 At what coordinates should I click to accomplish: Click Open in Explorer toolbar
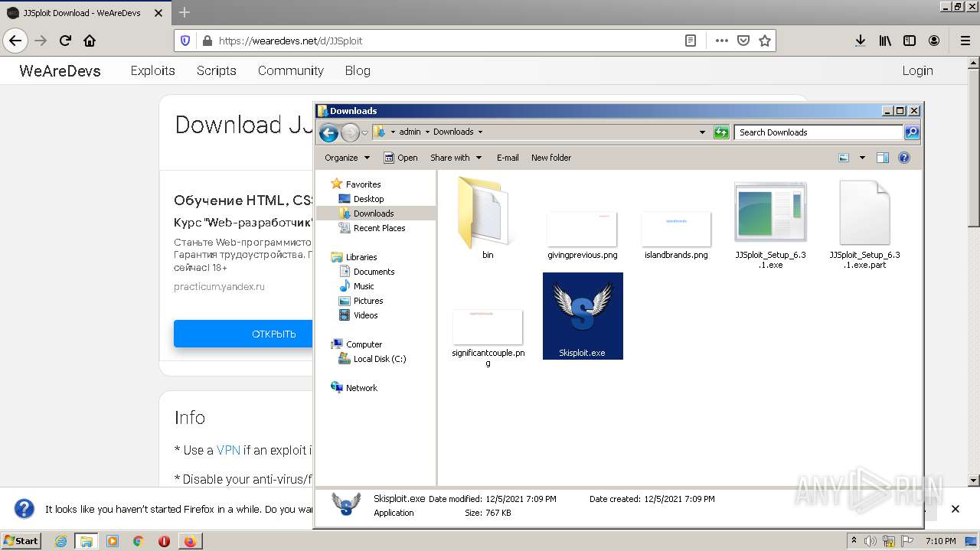pos(400,158)
